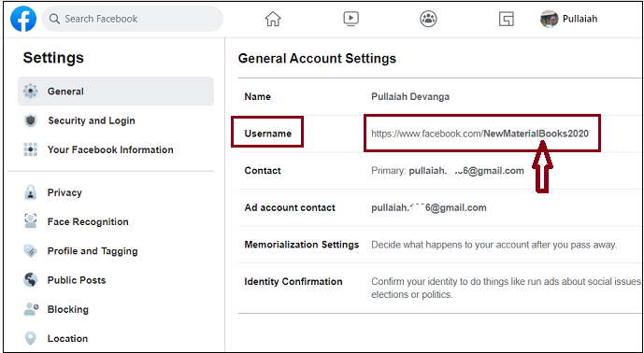Click the Pullaiah profile picture

click(549, 19)
